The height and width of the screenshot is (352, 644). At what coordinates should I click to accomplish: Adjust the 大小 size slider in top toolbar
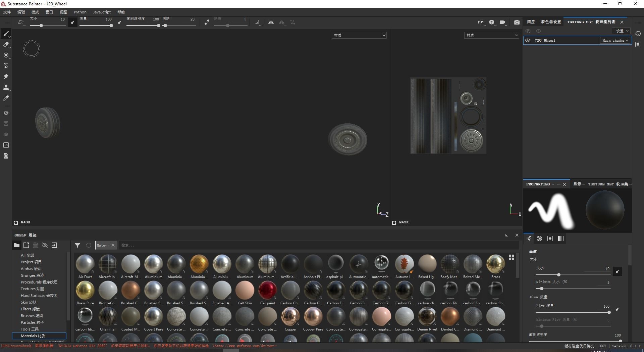tap(48, 26)
